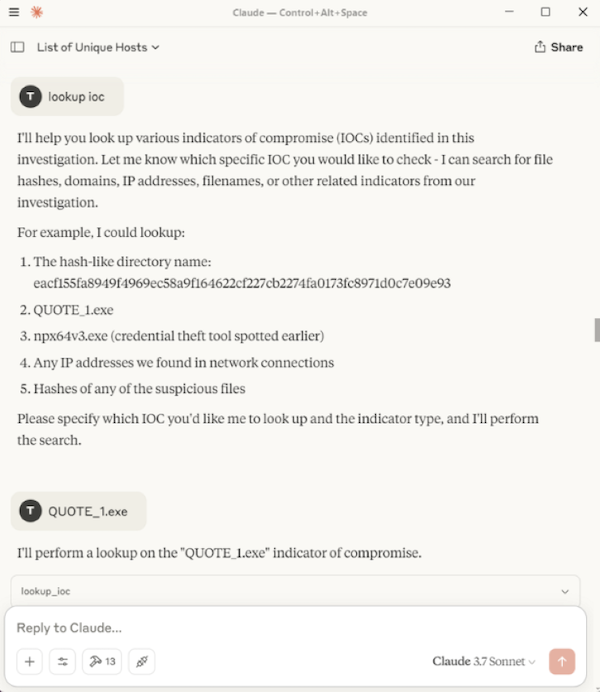Click the T avatar beside QUOTE_1.exe message

coord(31,511)
